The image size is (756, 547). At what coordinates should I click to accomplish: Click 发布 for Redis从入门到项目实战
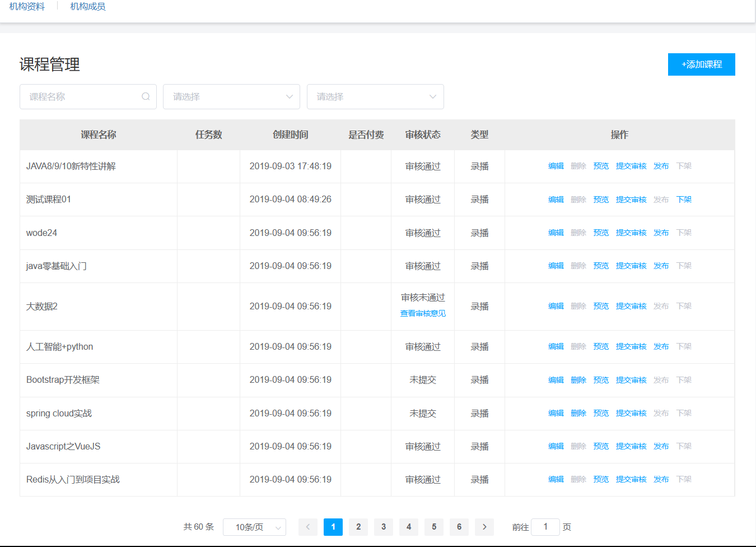coord(661,479)
